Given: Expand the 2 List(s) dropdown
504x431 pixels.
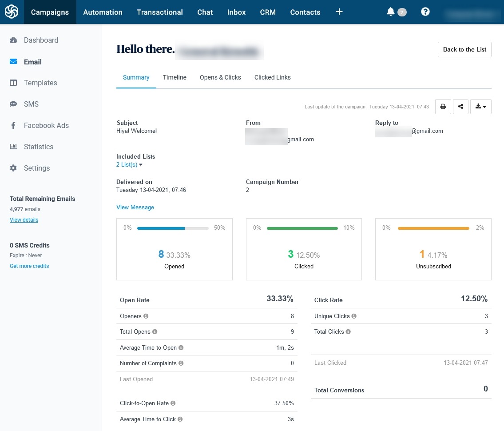Looking at the screenshot, I should tap(129, 165).
